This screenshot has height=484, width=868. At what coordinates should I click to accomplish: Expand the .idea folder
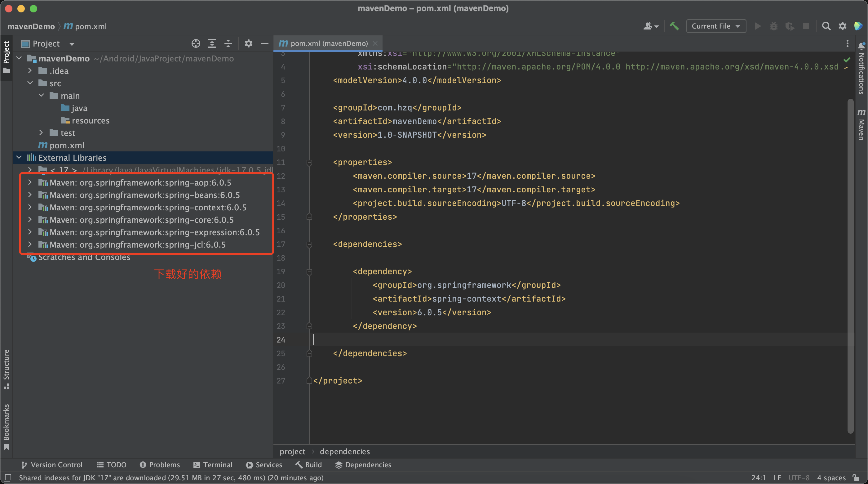click(x=30, y=71)
